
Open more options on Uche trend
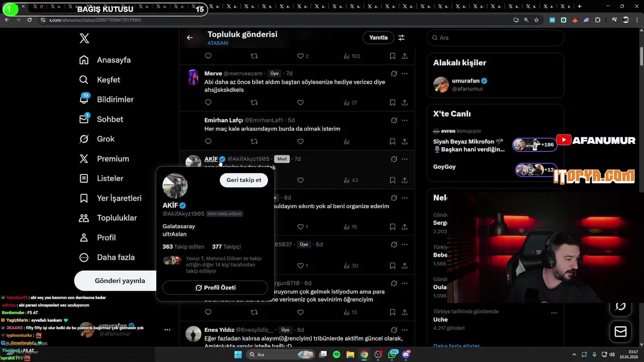554,312
